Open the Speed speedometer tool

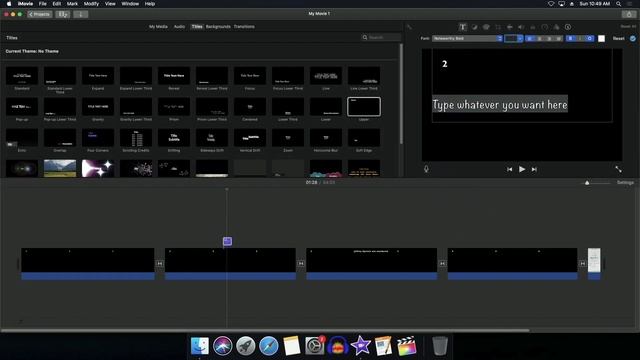click(544, 27)
